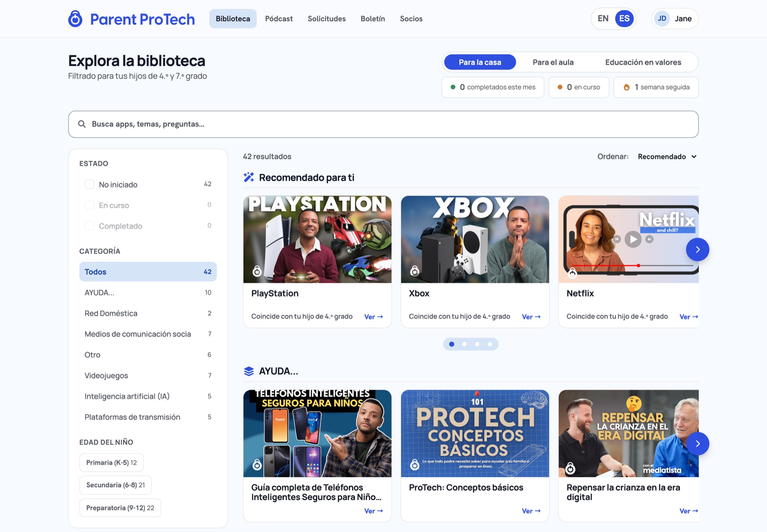Filter by Videojuegos category
The width and height of the screenshot is (767, 532).
pos(148,375)
